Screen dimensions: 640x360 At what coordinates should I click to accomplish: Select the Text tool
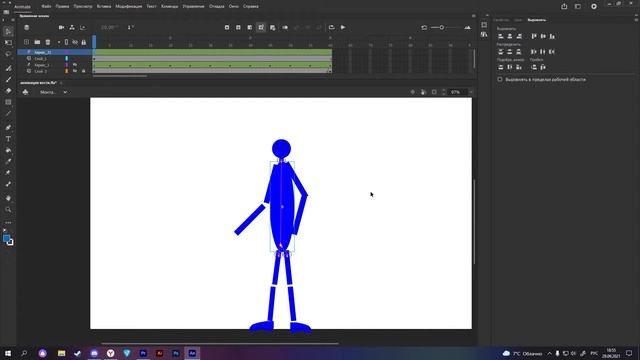click(x=8, y=139)
